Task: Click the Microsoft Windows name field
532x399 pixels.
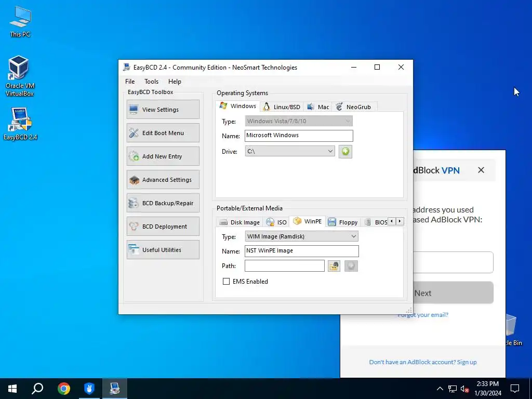Action: coord(299,136)
